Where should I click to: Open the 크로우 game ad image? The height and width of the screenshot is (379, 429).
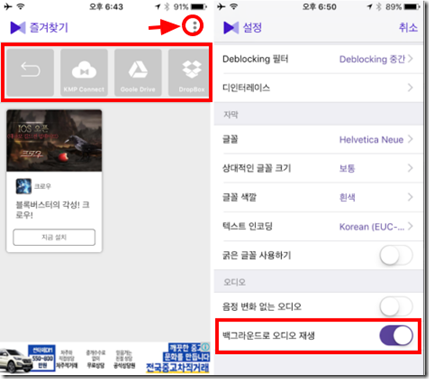tap(54, 141)
